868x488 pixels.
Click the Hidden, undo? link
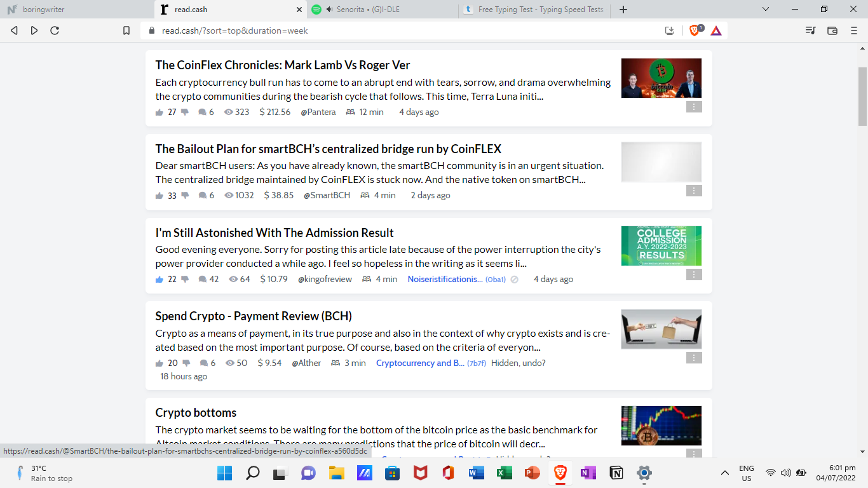pos(519,363)
